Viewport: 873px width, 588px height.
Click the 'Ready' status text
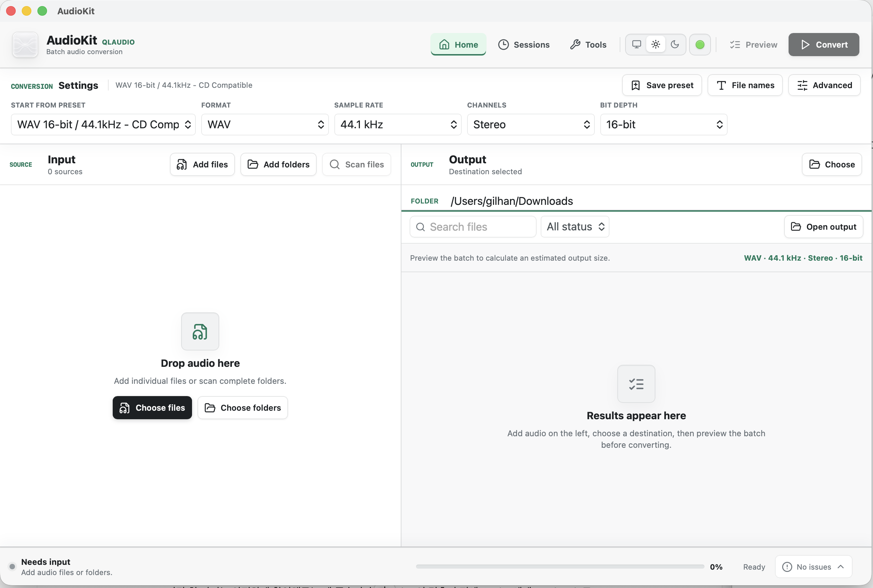tap(754, 567)
